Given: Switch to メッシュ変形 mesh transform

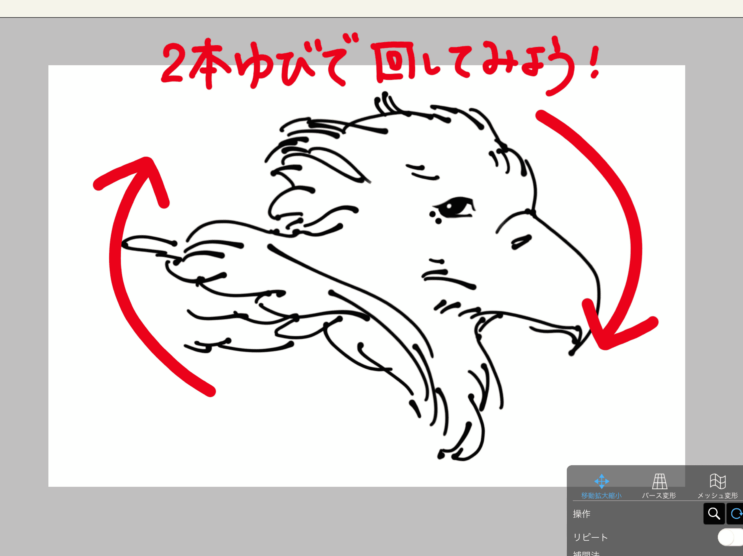Looking at the screenshot, I should click(x=717, y=486).
